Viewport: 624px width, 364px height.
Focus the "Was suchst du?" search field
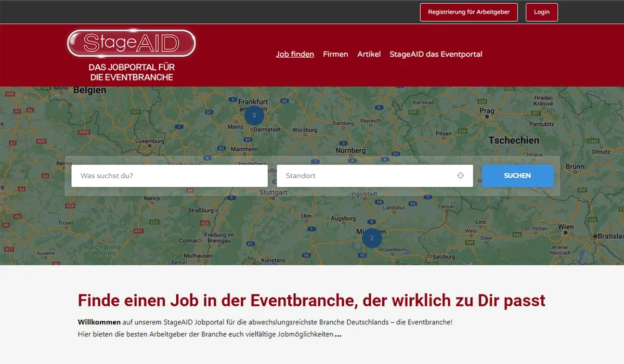pos(168,176)
